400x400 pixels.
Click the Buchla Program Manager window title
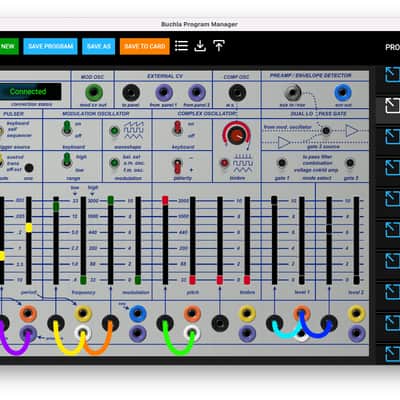199,24
